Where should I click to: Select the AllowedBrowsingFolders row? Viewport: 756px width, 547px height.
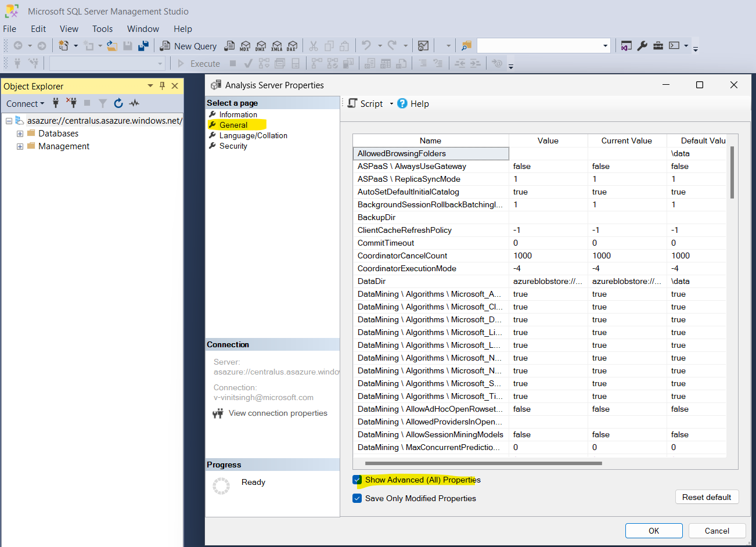tap(539, 153)
